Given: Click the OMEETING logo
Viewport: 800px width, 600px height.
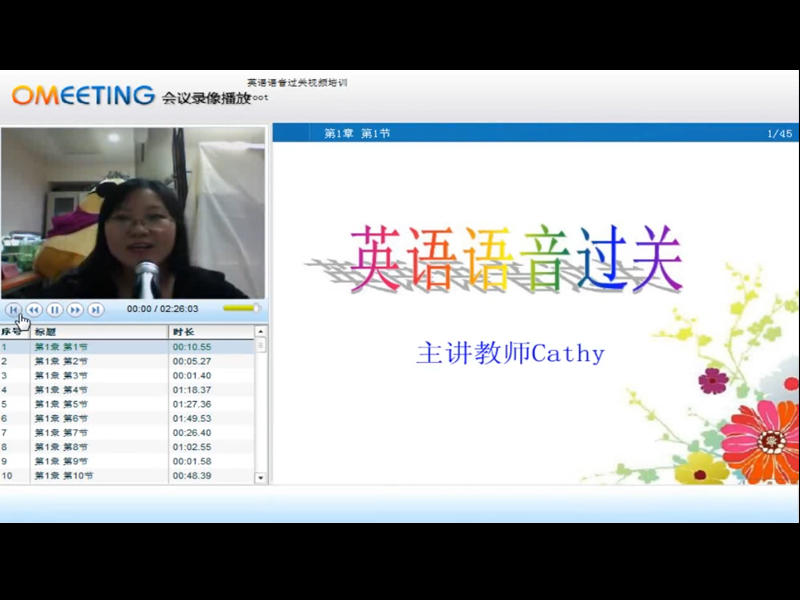Looking at the screenshot, I should (x=83, y=96).
